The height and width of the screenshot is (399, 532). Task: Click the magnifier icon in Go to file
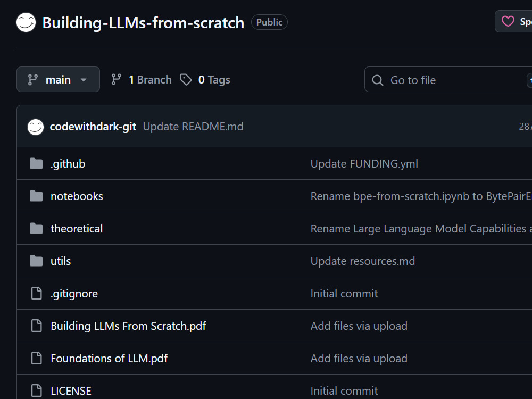(378, 80)
